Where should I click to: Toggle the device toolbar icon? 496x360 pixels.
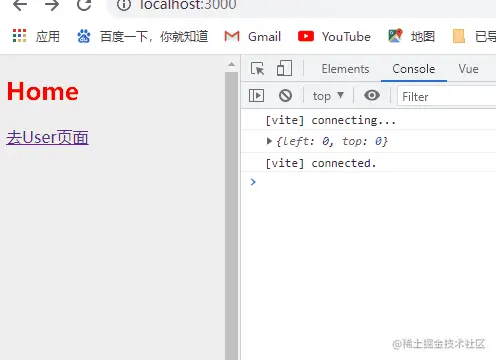(x=284, y=68)
